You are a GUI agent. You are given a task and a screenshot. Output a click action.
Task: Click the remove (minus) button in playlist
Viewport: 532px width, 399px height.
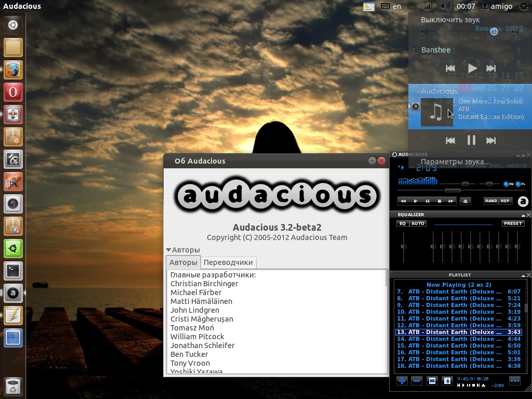pos(417,381)
